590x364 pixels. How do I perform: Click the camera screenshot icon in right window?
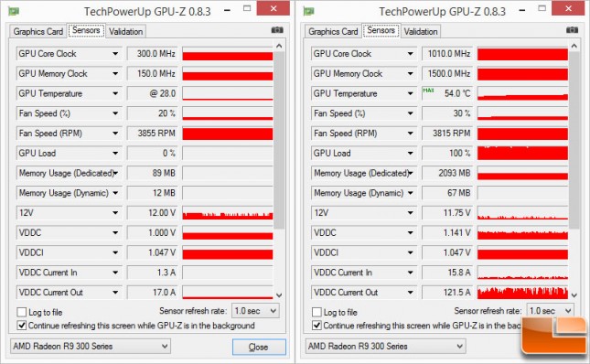point(572,30)
